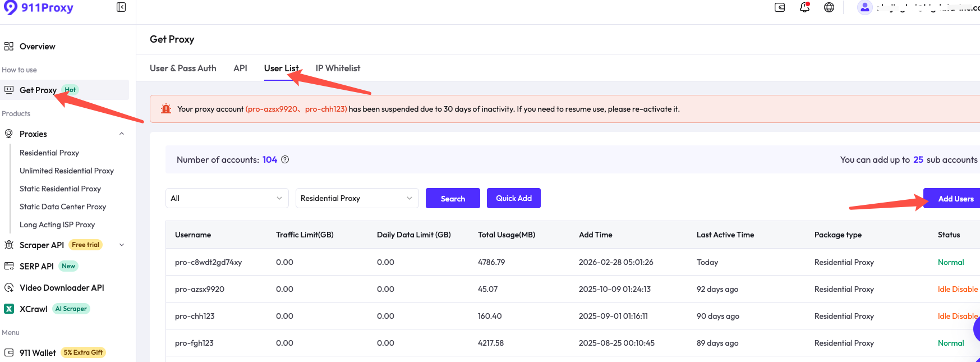Click the Scraper API bug icon
980x362 pixels.
click(9, 245)
